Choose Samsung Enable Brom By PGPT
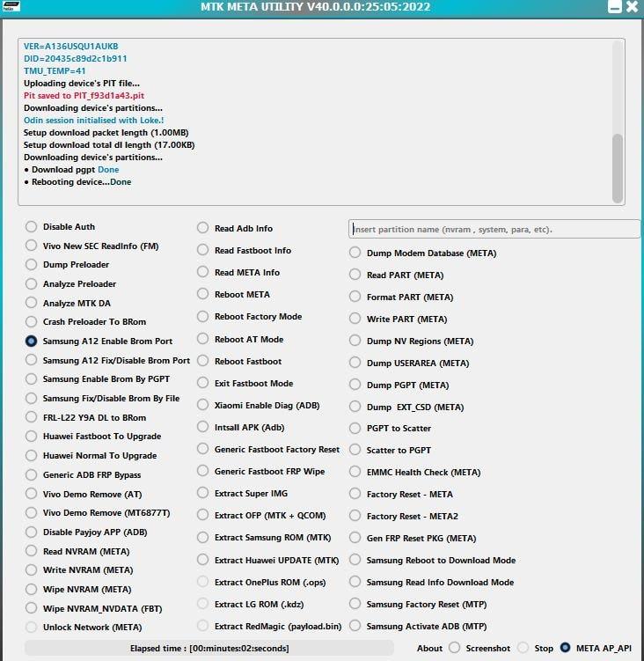The image size is (644, 661). [31, 379]
